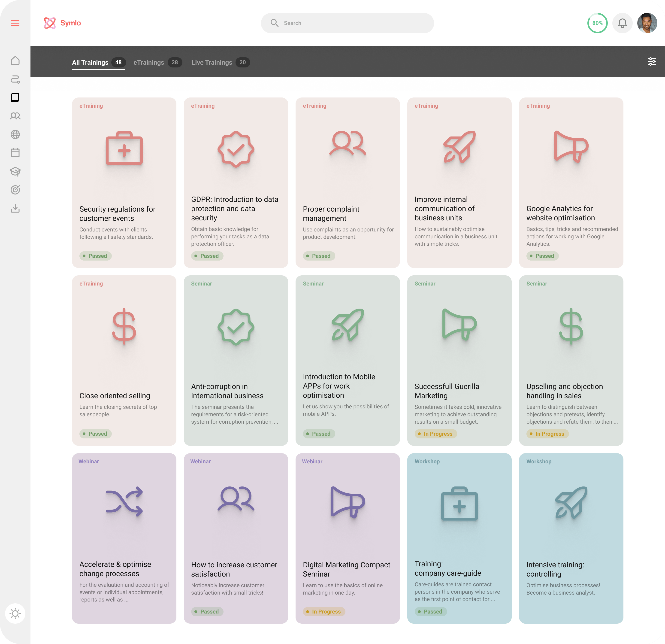Open the globe icon in sidebar

tap(15, 134)
